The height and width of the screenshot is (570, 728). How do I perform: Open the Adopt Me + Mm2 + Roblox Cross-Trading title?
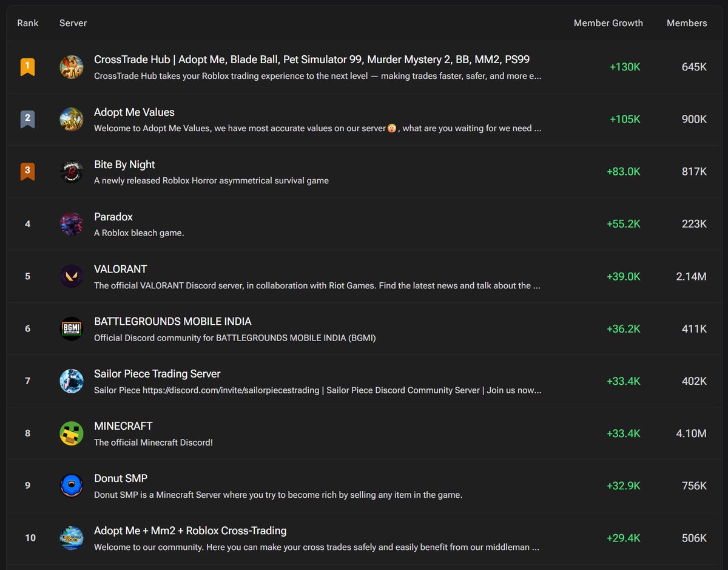tap(190, 531)
